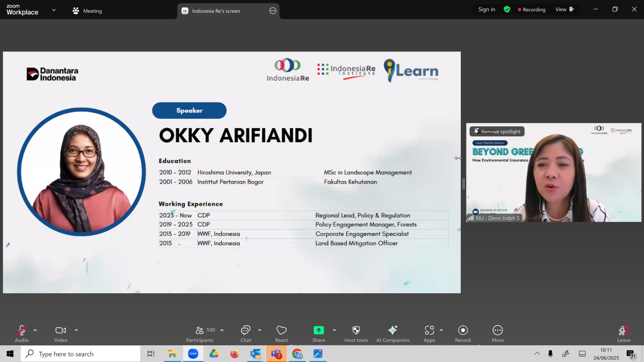Toggle the Video camera on
644x362 pixels.
61,330
